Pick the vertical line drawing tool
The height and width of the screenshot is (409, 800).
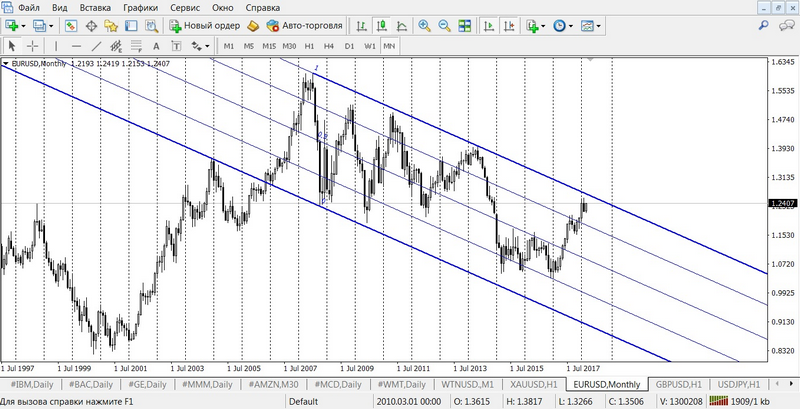56,46
